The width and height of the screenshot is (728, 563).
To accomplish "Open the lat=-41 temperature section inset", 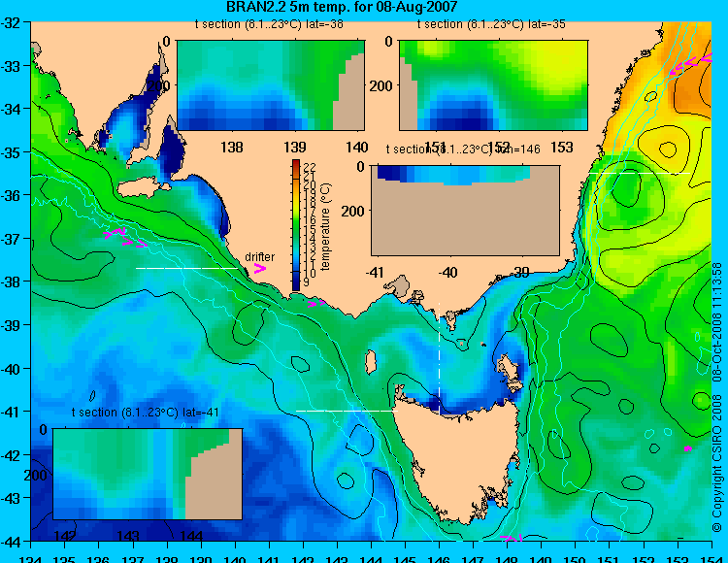I will click(148, 474).
